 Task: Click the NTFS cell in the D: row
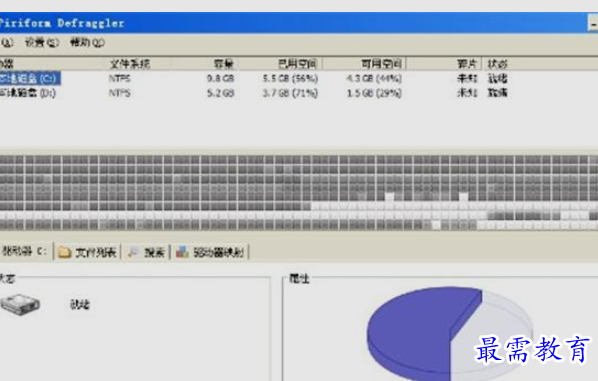click(119, 93)
